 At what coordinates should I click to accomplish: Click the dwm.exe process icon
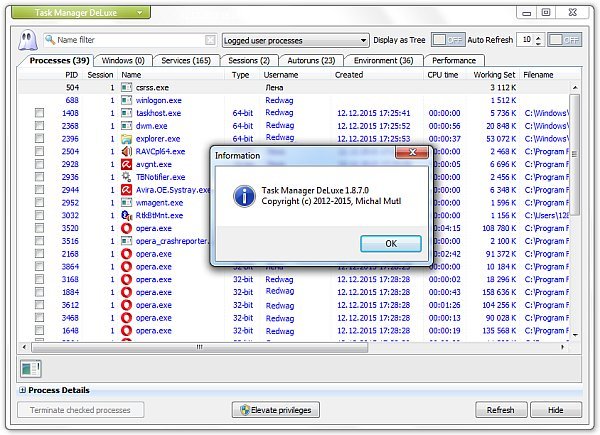(126, 126)
